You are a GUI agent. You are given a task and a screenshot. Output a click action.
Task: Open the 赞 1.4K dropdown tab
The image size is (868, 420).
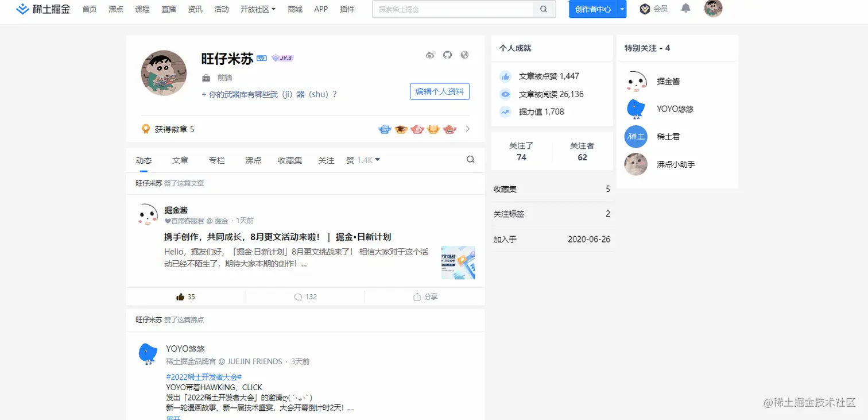pos(363,160)
